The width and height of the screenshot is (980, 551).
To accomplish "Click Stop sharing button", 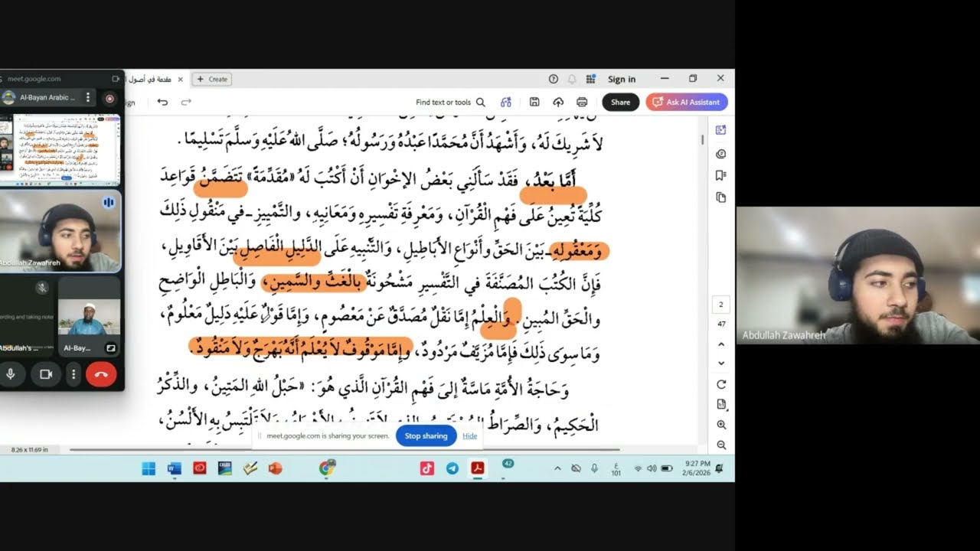I will [426, 435].
